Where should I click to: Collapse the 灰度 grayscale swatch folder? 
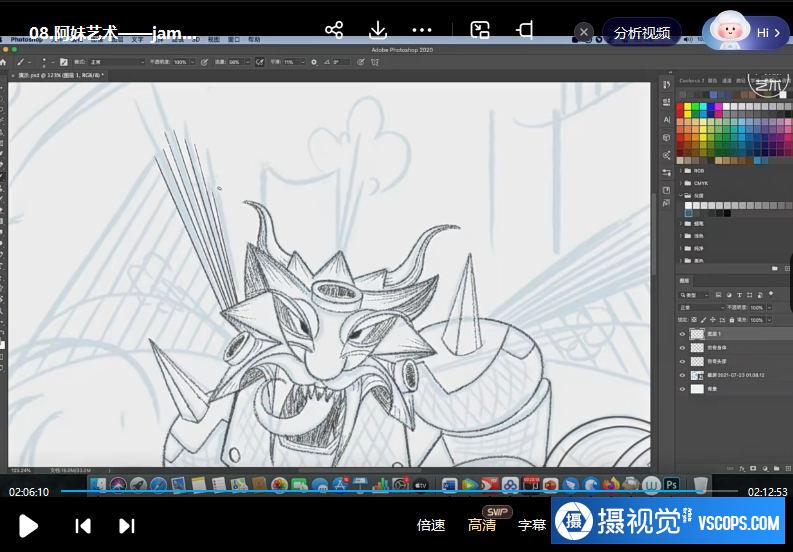coord(681,195)
